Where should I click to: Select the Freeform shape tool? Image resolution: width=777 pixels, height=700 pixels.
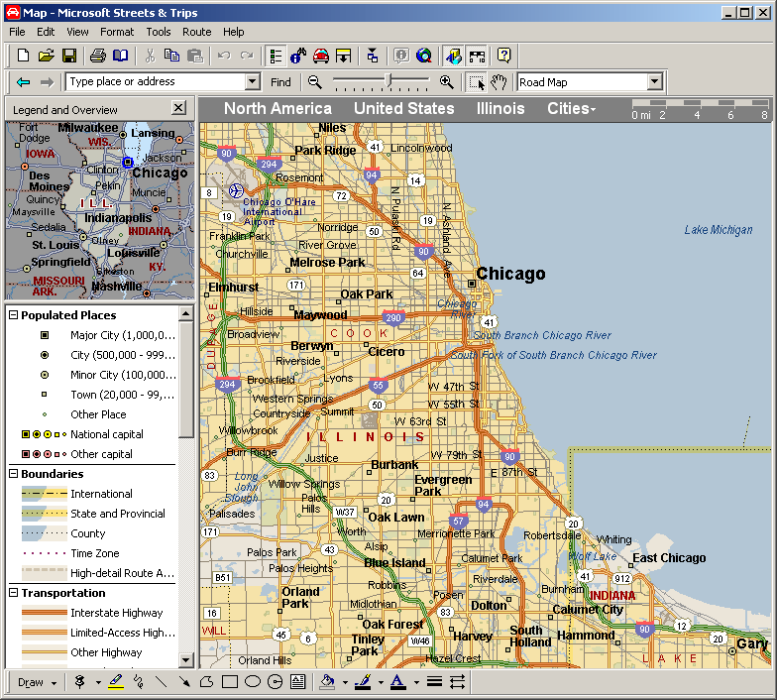coord(206,682)
